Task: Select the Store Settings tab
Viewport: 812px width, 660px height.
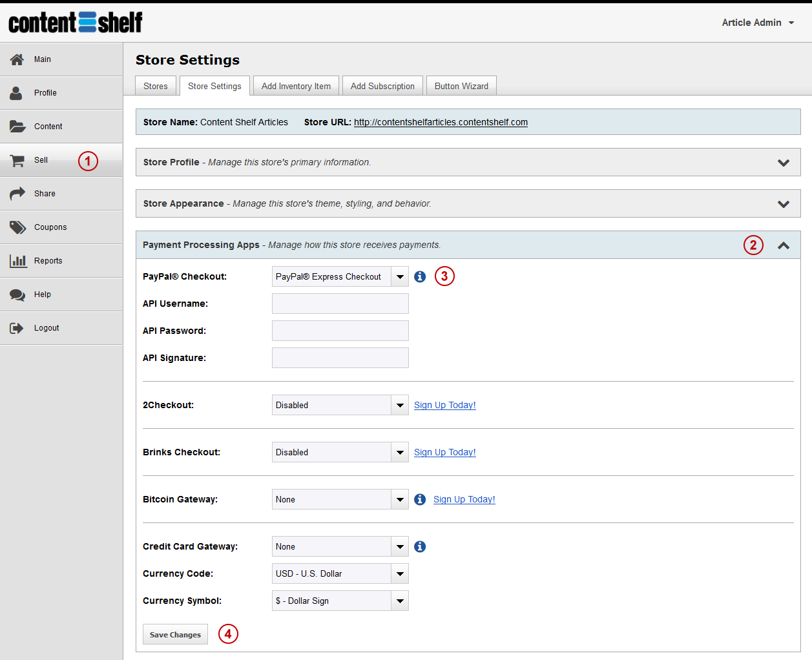Action: point(214,86)
